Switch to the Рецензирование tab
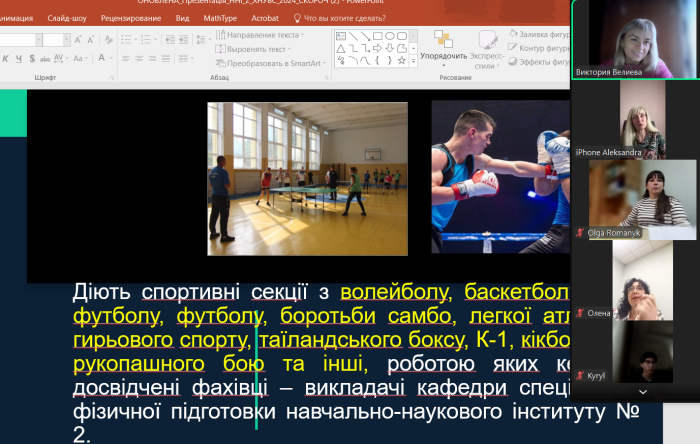This screenshot has width=700, height=444. (131, 18)
